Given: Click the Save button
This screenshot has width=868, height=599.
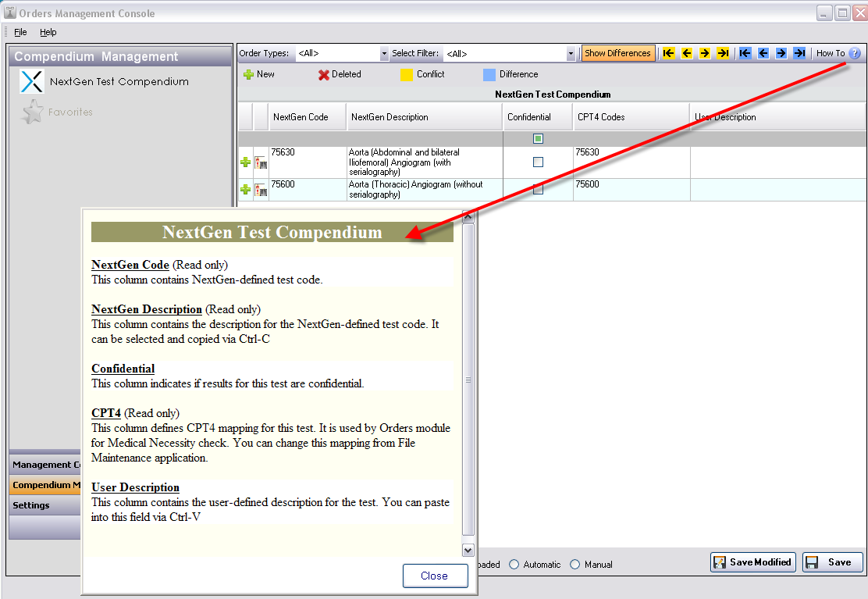Looking at the screenshot, I should coord(833,562).
